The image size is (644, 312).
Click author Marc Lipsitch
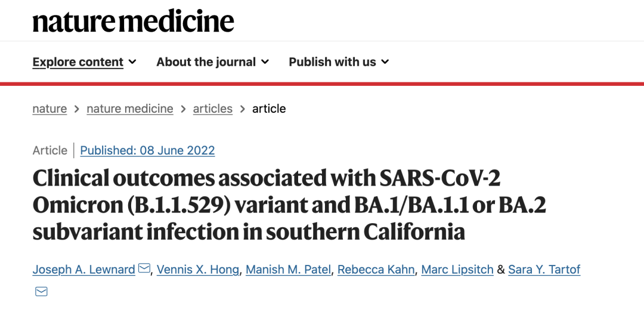click(x=457, y=270)
